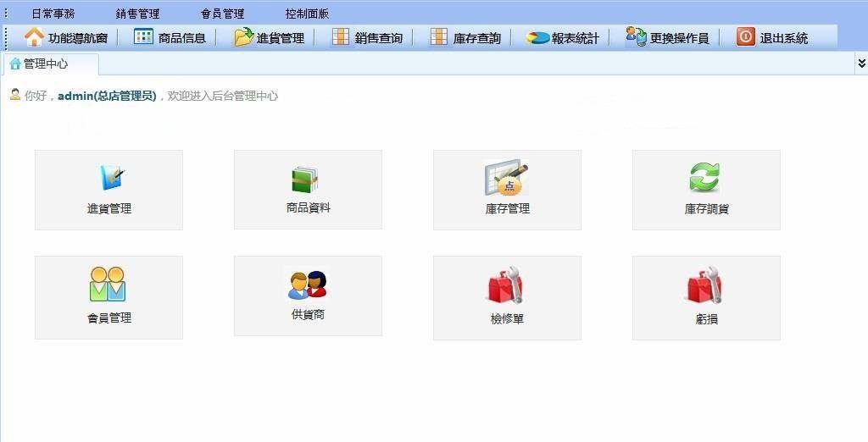Open the 供貨商 two-person icon
This screenshot has height=442, width=868.
(308, 285)
